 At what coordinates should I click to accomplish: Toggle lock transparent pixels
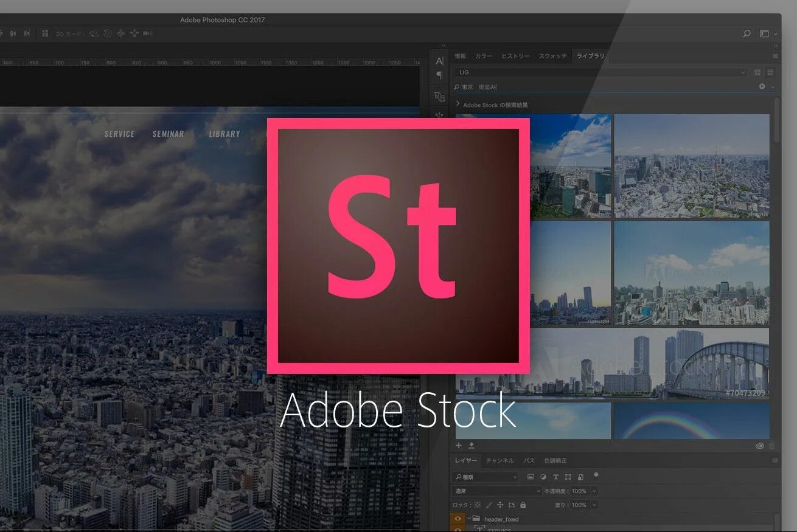pyautogui.click(x=478, y=505)
